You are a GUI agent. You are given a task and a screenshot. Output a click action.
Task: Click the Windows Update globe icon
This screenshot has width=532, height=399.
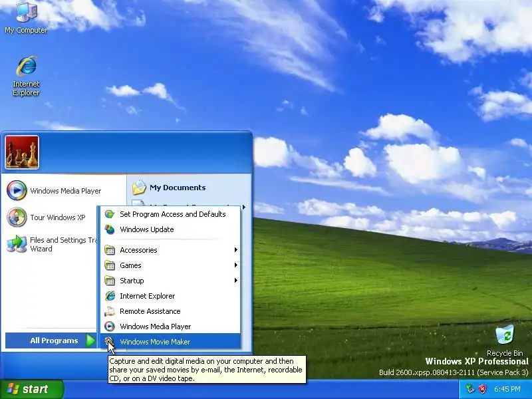pyautogui.click(x=110, y=229)
